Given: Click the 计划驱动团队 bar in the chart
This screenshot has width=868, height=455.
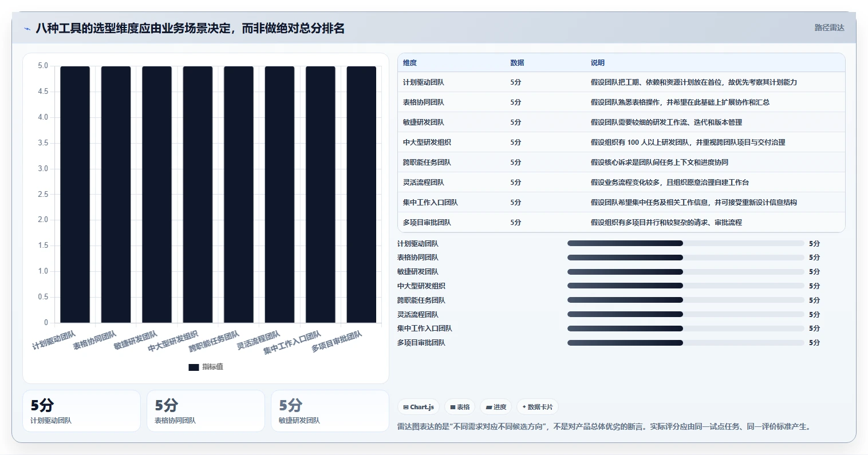Looking at the screenshot, I should coord(75,195).
